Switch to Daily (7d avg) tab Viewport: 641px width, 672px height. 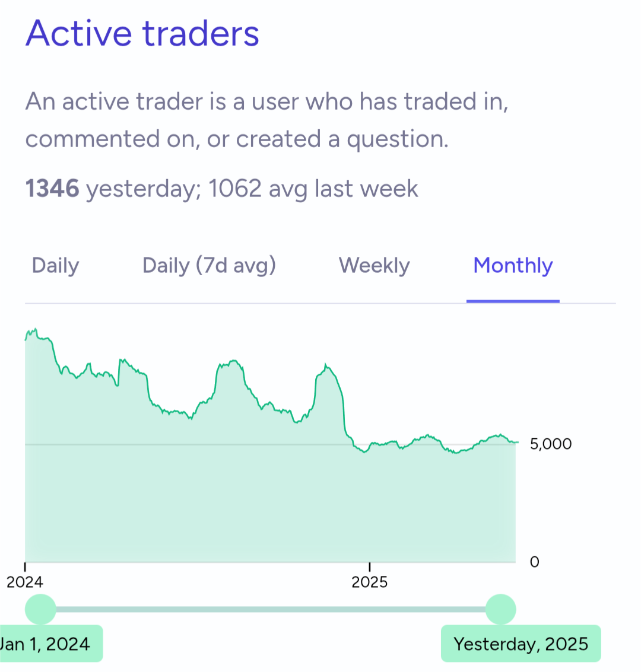210,266
